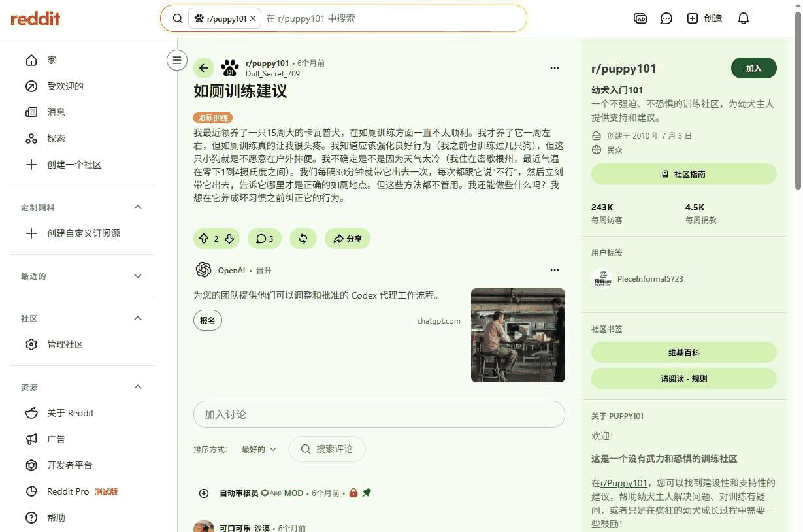Downvote the post
The width and height of the screenshot is (803, 532).
(229, 239)
